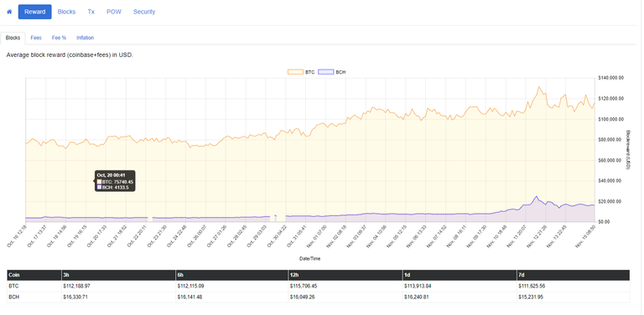Click the BCH 3h value $16,330.71
The height and width of the screenshot is (315, 644).
click(75, 297)
